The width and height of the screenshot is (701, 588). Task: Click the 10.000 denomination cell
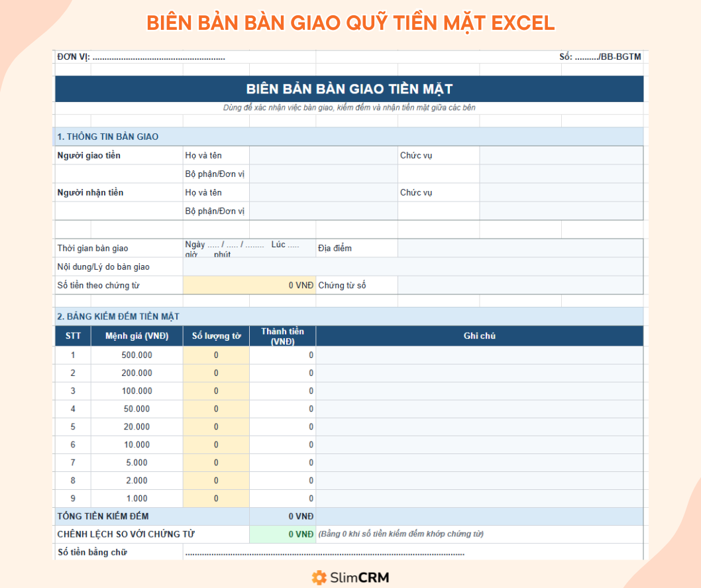(136, 444)
